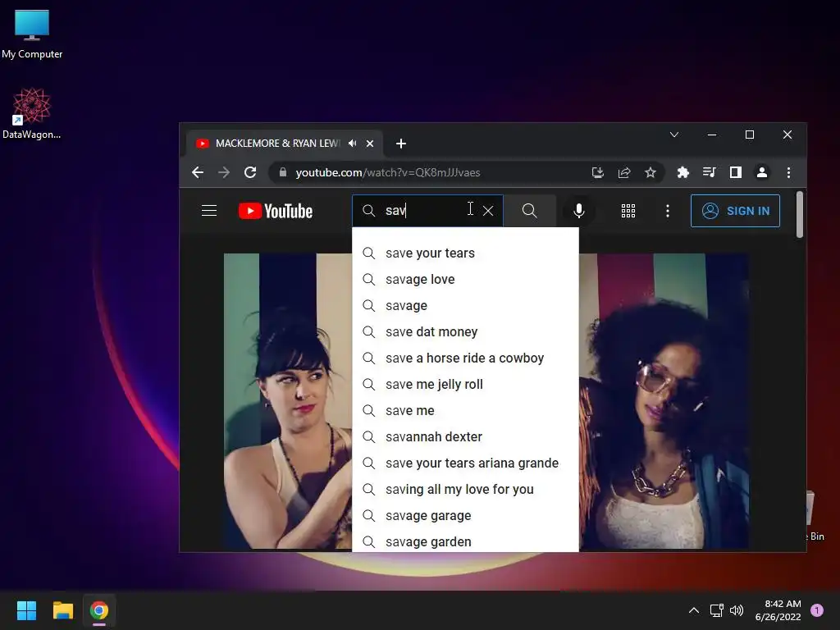Click the install app icon in address bar
840x630 pixels.
[x=598, y=172]
